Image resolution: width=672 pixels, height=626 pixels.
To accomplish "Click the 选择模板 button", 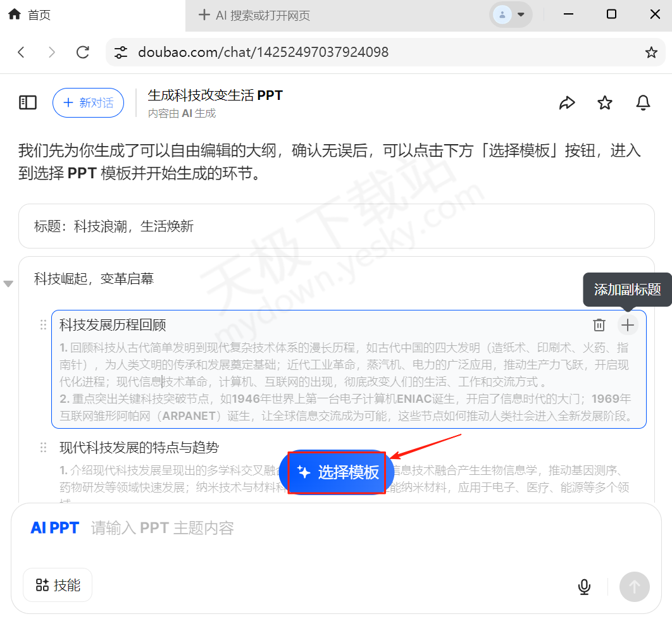I will [x=336, y=472].
